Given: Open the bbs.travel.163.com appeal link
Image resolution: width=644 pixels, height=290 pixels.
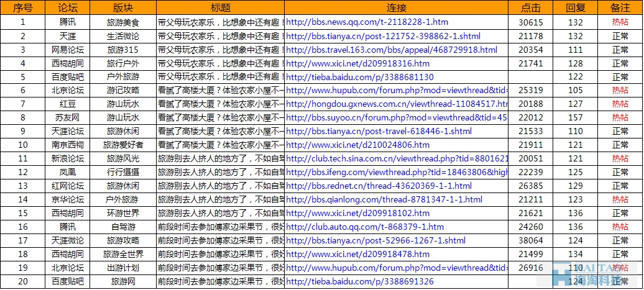Looking at the screenshot, I should pyautogui.click(x=392, y=50).
